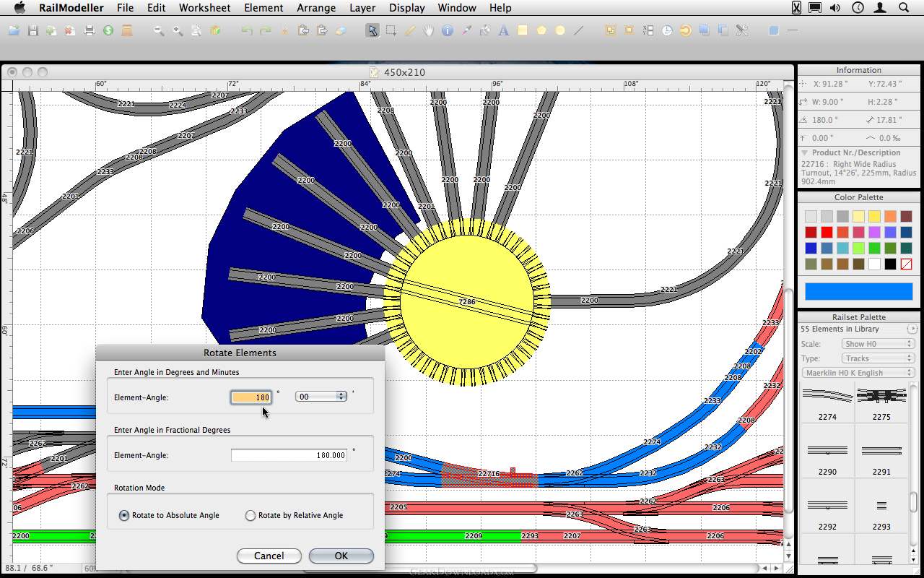Select the rectangle shape tool

click(x=523, y=30)
